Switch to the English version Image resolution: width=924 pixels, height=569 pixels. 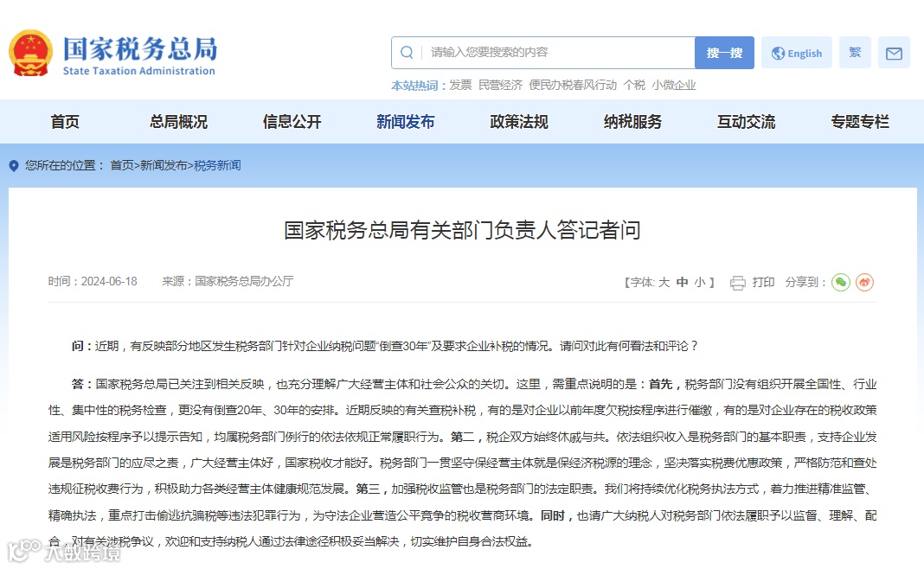coord(797,53)
